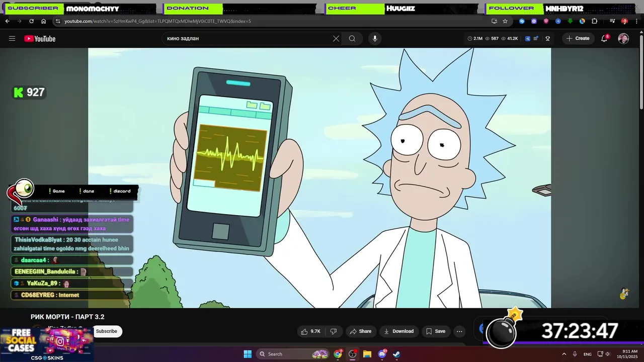
Task: Reload the page
Action: pos(31,21)
